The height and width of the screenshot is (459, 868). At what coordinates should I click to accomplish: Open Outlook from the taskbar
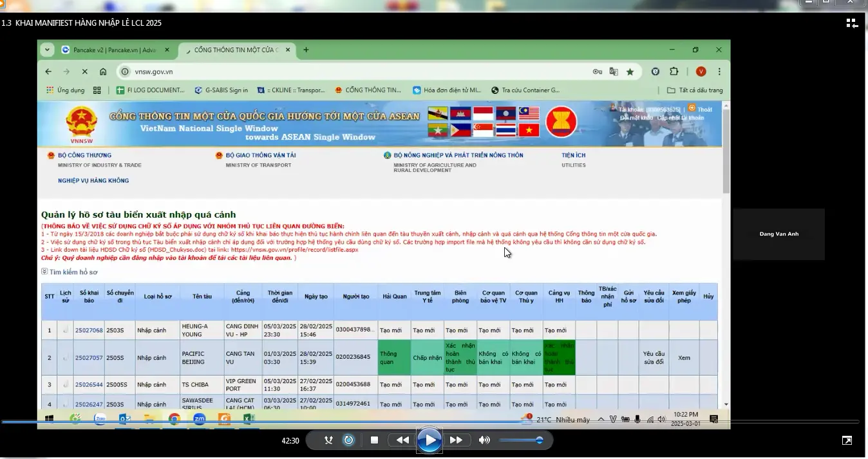coord(125,419)
